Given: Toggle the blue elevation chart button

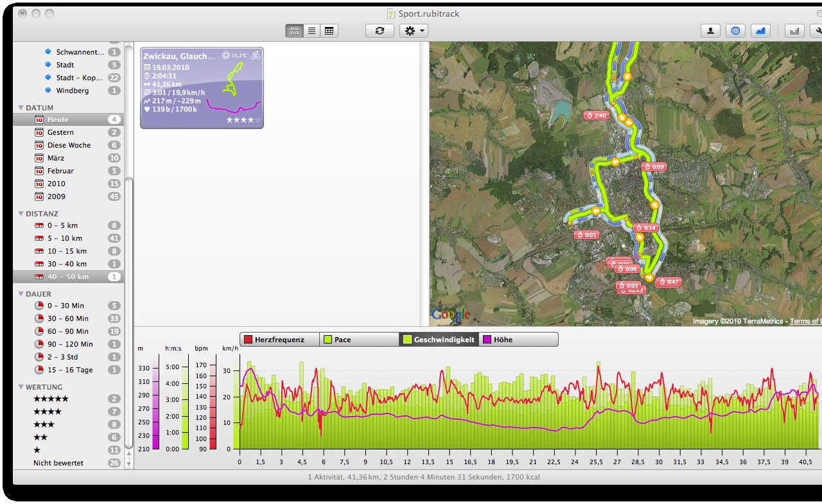Looking at the screenshot, I should (x=760, y=31).
